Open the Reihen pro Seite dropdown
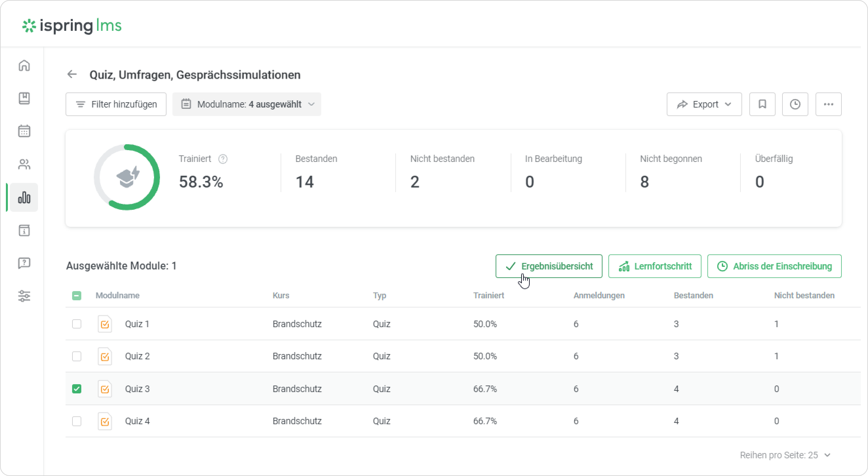 [785, 455]
